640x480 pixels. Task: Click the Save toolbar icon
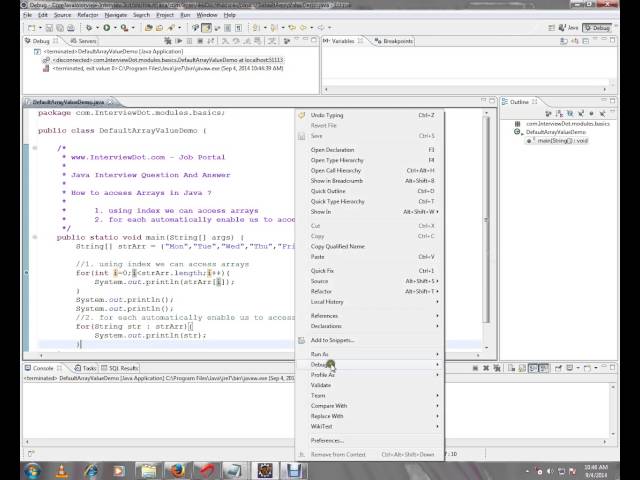(x=49, y=28)
